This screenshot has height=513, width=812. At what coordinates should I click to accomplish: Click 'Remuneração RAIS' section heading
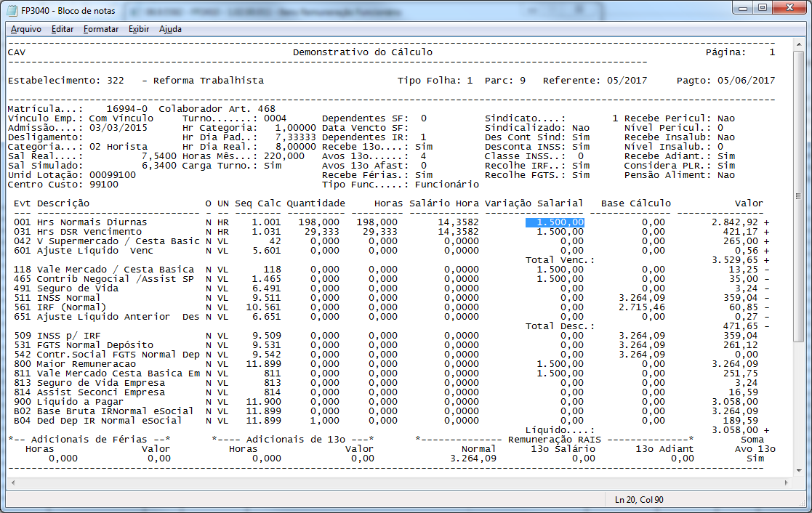pyautogui.click(x=554, y=440)
